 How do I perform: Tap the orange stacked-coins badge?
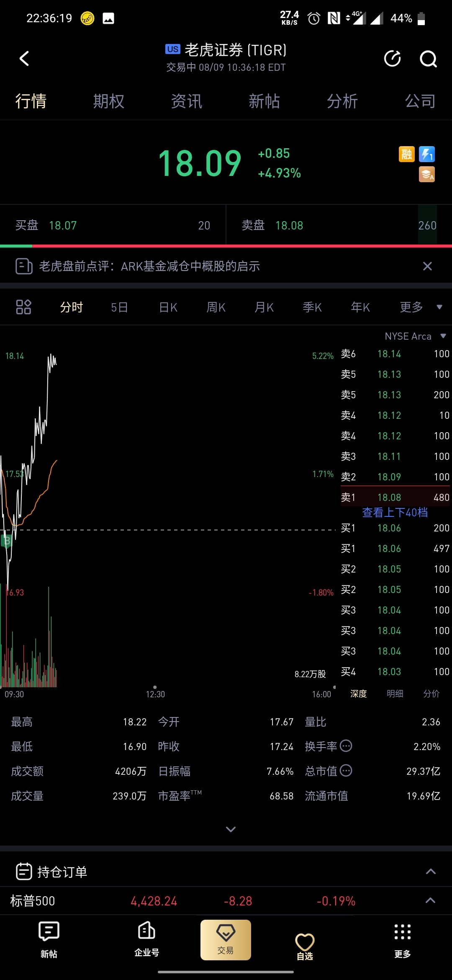(427, 174)
